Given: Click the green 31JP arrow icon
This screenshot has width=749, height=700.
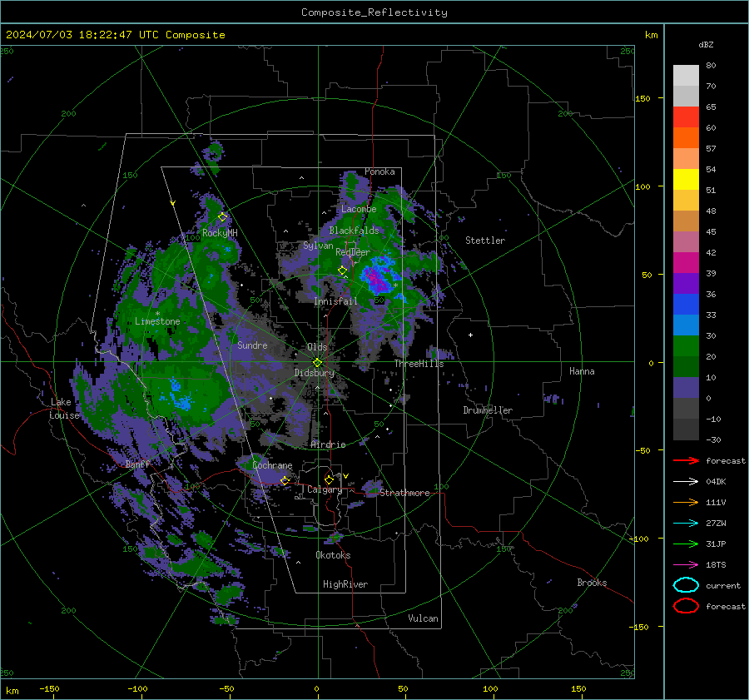Looking at the screenshot, I should click(x=686, y=544).
